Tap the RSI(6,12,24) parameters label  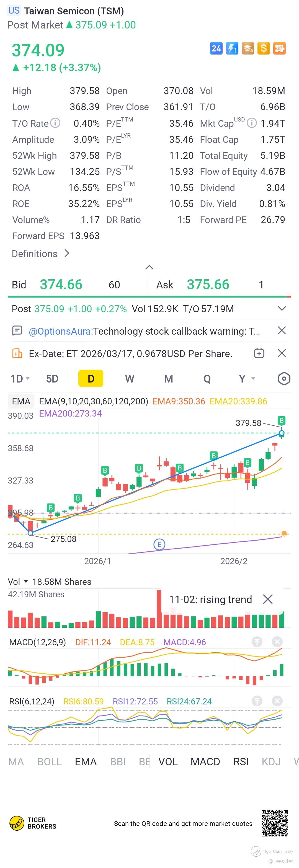[32, 702]
